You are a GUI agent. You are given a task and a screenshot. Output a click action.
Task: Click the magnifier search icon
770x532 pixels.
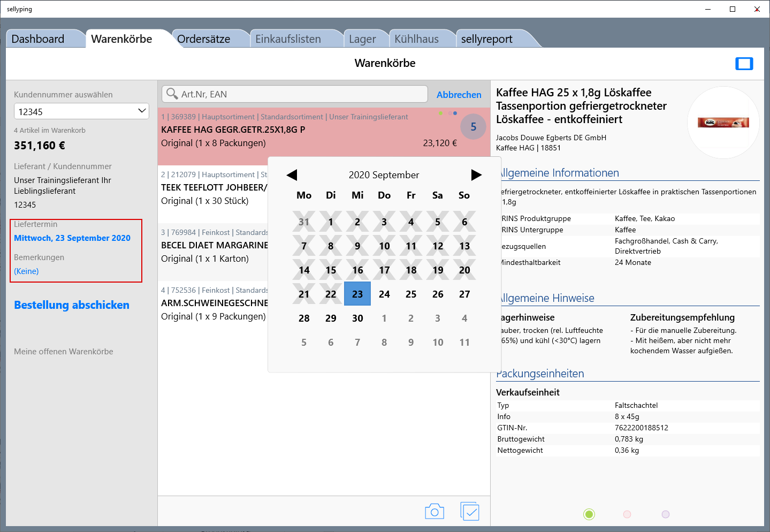(x=172, y=94)
